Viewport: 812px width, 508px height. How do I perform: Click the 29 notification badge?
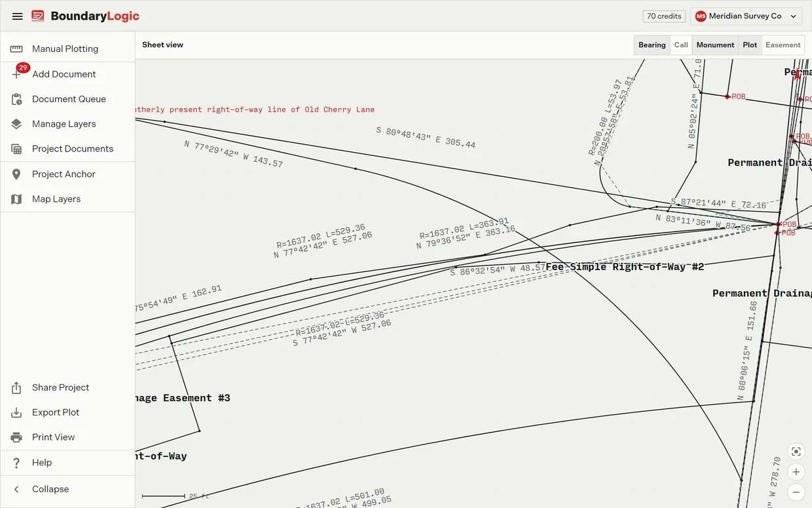[23, 68]
